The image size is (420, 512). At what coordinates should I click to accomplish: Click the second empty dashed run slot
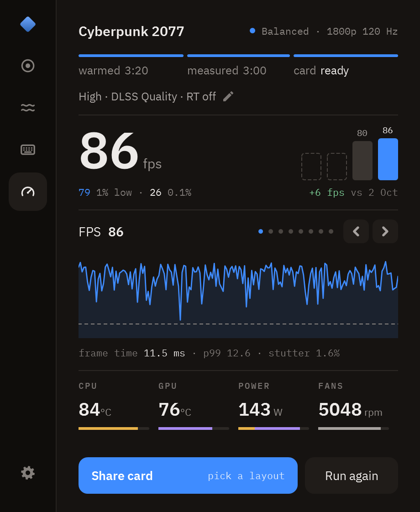point(337,167)
